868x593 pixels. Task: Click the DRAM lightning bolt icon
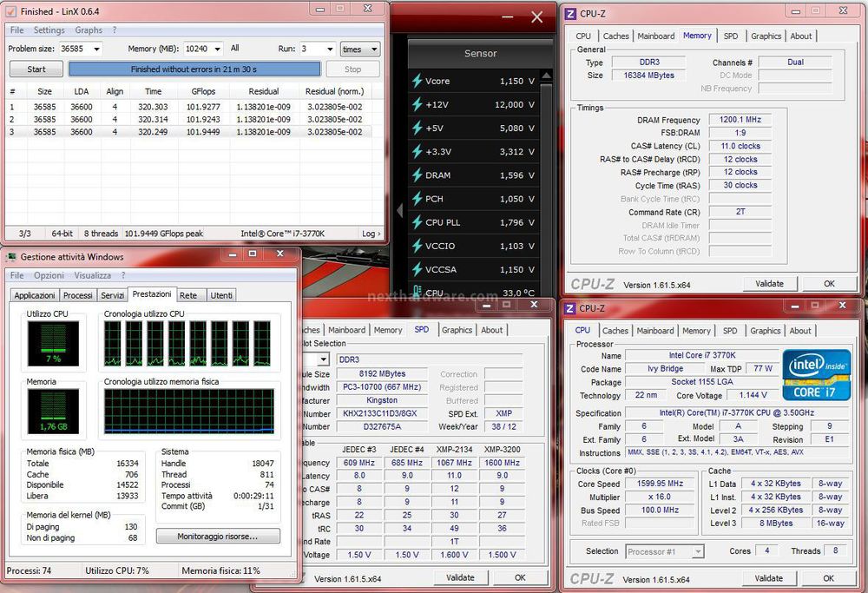tap(417, 175)
